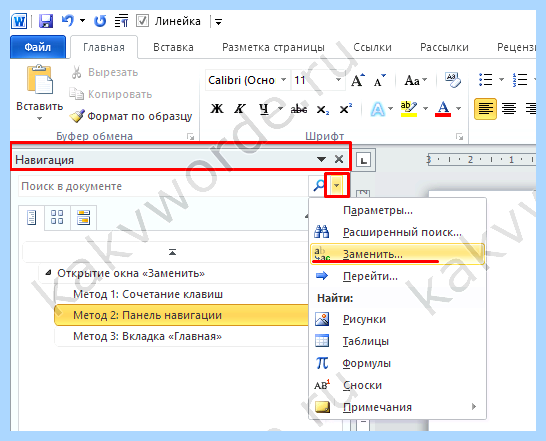
Task: Click the Undo arrow icon
Action: click(68, 21)
